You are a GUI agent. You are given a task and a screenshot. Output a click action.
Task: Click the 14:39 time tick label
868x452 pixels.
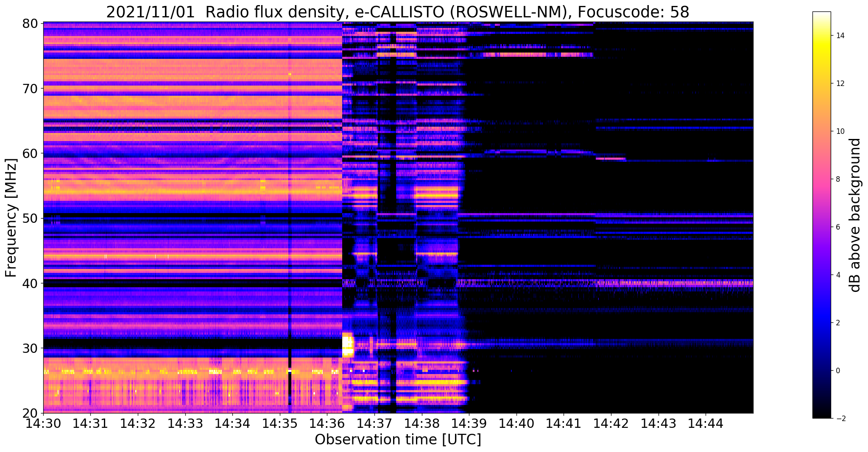(469, 423)
